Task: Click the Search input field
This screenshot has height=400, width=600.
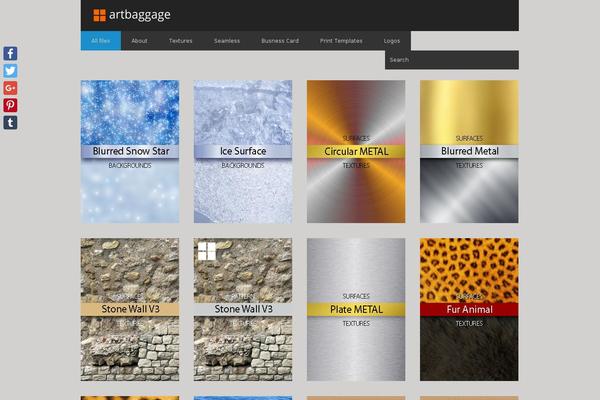Action: pyautogui.click(x=452, y=60)
